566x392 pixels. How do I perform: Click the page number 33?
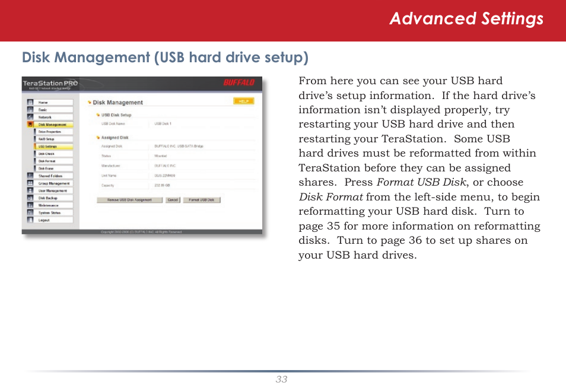[282, 380]
